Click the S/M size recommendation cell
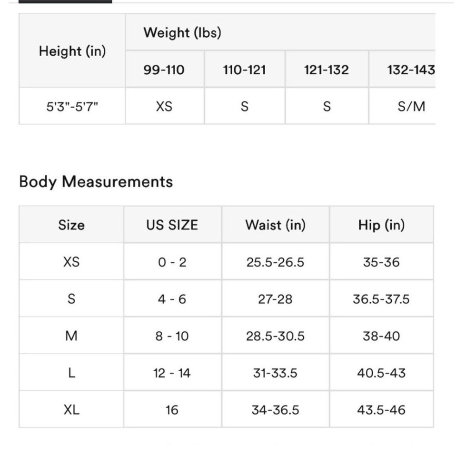This screenshot has width=476, height=476. tap(402, 106)
